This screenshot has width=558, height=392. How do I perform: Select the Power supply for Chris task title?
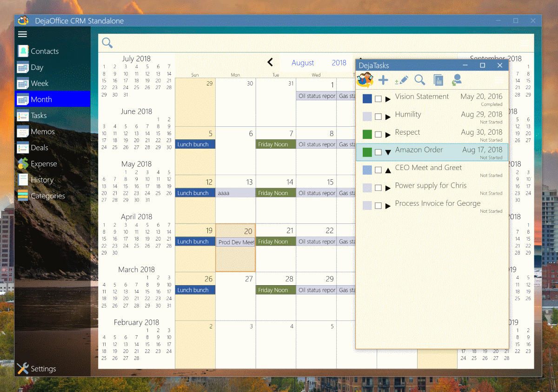pyautogui.click(x=431, y=185)
